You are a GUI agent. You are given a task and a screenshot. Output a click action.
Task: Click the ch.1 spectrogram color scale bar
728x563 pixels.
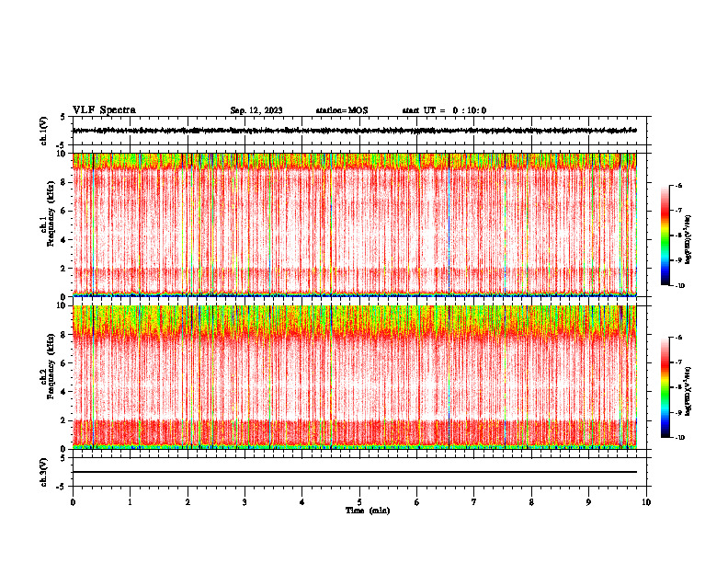(665, 236)
